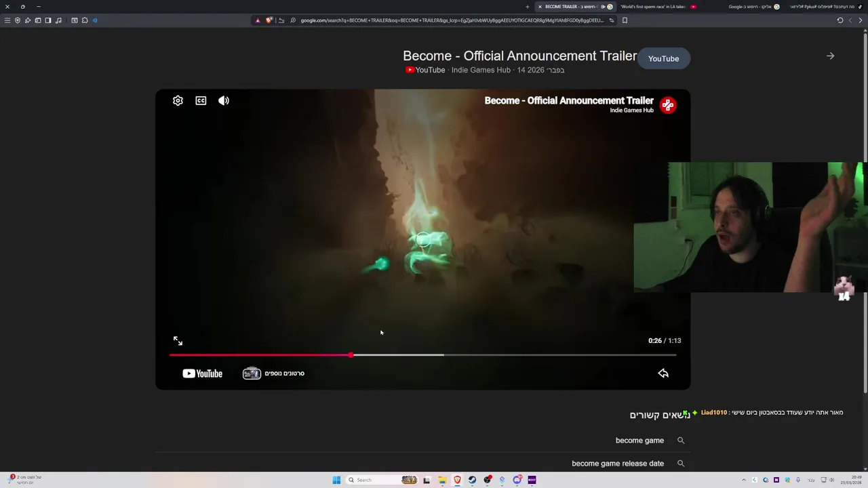Viewport: 868px width, 488px height.
Task: Mute the video with the speaker icon
Action: tap(224, 100)
